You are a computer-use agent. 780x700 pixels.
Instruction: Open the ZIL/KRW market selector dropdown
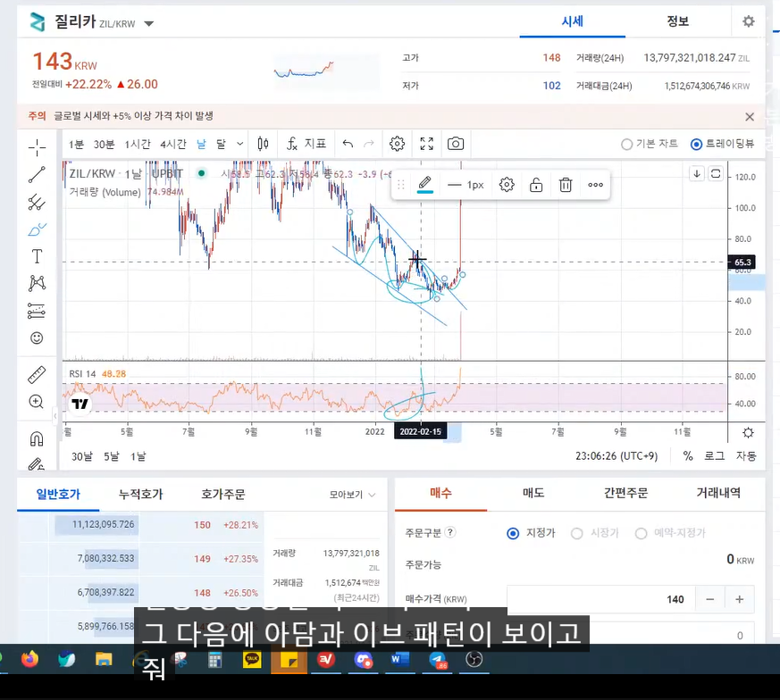[148, 23]
